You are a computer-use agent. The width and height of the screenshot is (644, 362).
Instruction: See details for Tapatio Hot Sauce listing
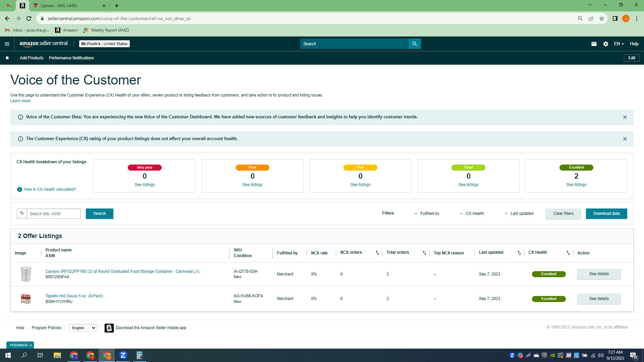tap(599, 299)
